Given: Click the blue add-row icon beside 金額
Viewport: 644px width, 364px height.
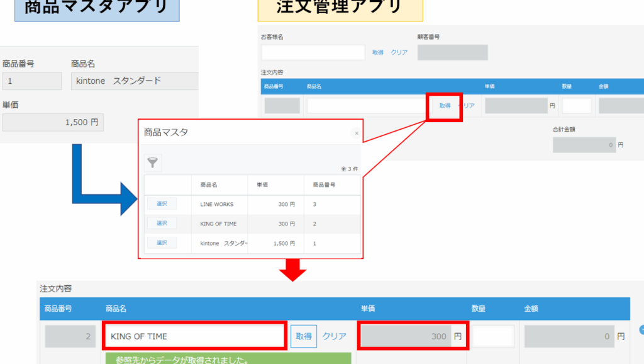Looking at the screenshot, I should pyautogui.click(x=641, y=329).
